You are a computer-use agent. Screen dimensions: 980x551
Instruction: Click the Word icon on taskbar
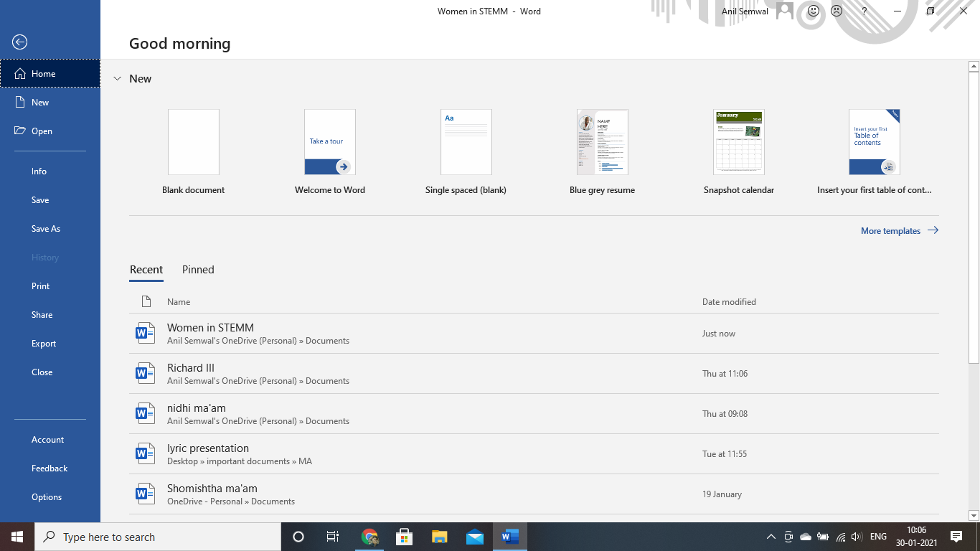tap(510, 537)
